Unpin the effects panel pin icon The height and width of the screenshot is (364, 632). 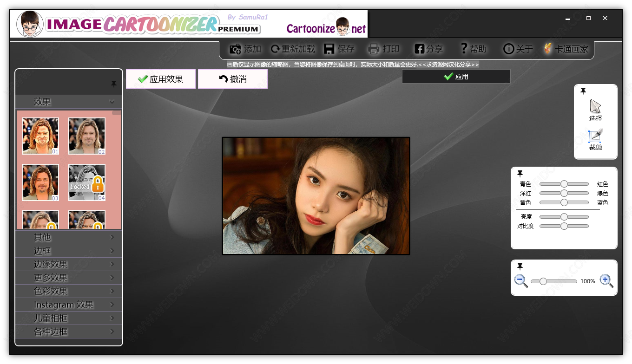114,84
